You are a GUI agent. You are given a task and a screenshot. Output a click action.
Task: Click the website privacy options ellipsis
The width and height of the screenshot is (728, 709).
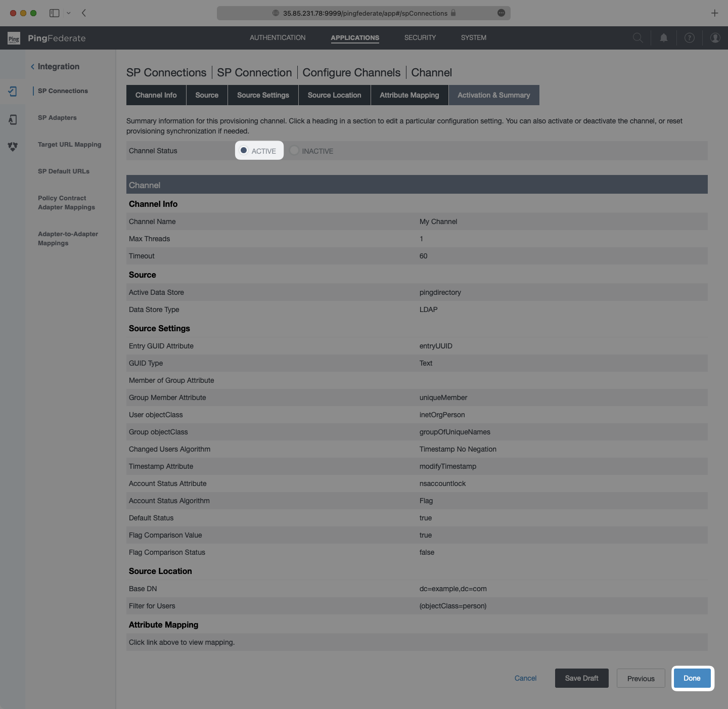(502, 13)
